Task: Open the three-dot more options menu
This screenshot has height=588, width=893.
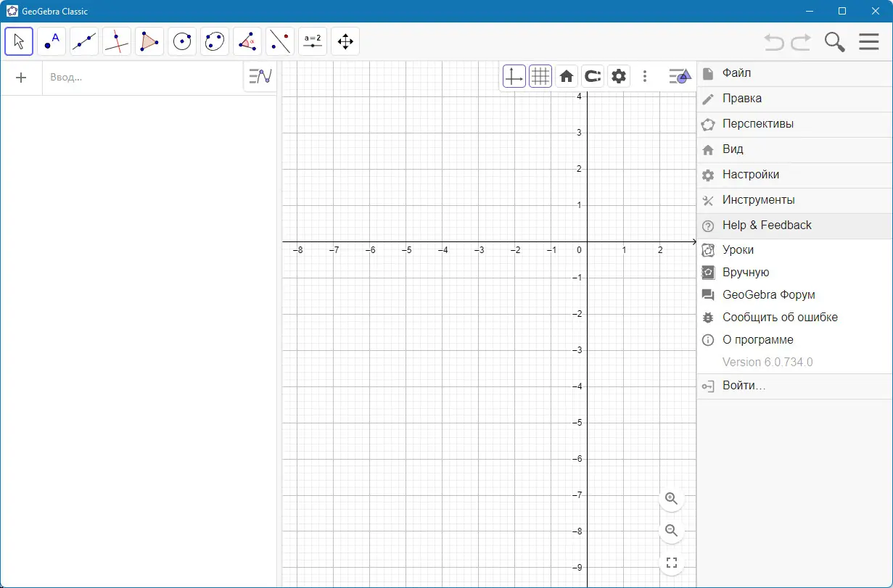Action: 645,76
